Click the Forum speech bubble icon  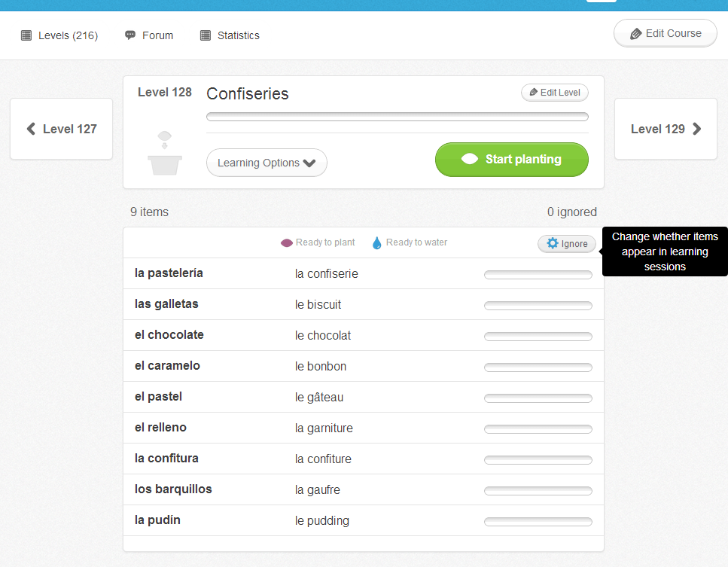click(x=130, y=35)
